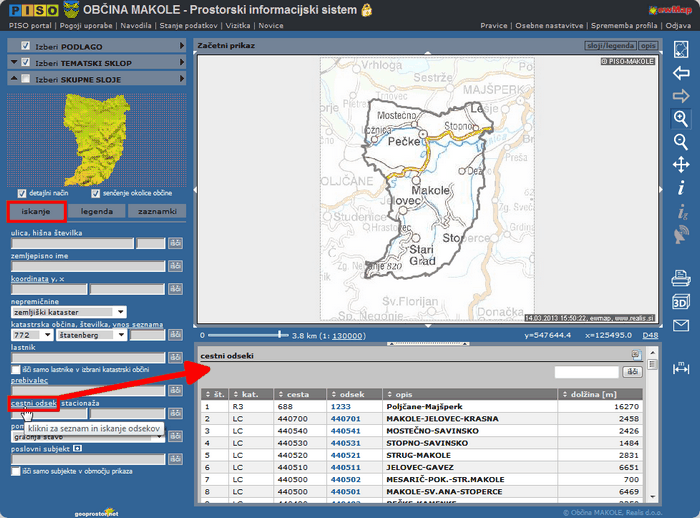
Task: Go to previous map view arrow
Action: coord(681,73)
